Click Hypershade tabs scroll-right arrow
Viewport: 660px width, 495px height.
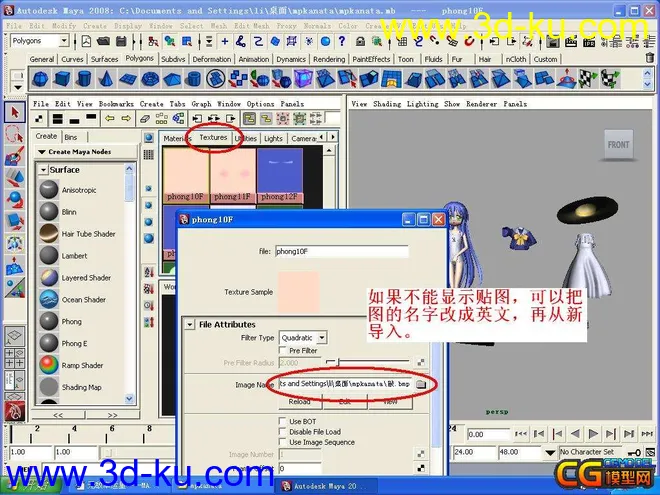point(333,137)
